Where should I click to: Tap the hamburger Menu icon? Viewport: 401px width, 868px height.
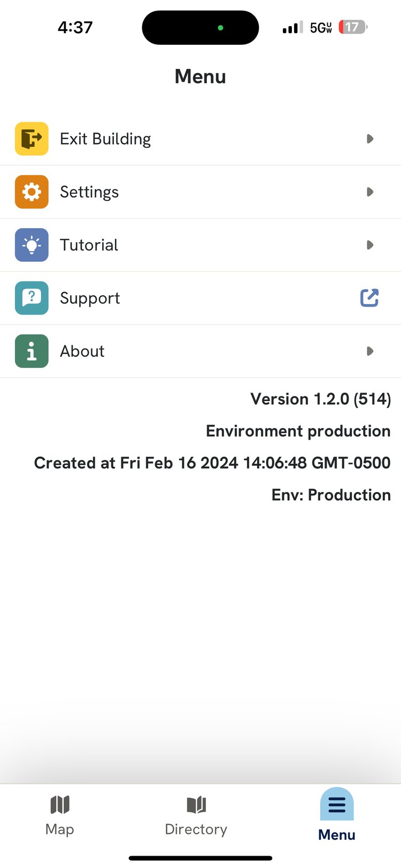(337, 804)
